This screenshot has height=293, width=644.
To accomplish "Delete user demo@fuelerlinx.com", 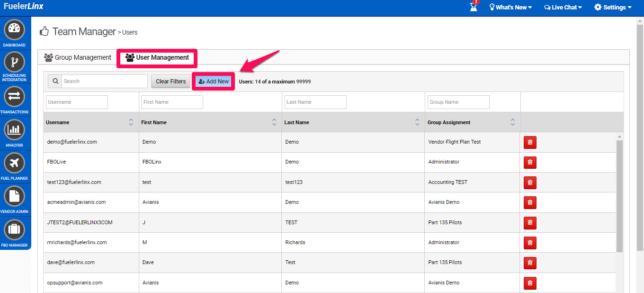I will coord(530,142).
